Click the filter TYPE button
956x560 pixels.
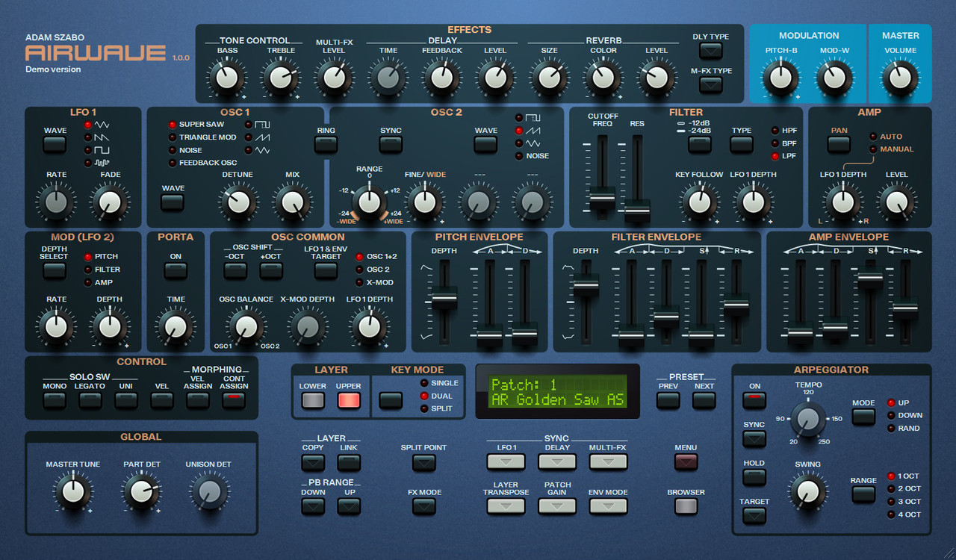point(742,144)
